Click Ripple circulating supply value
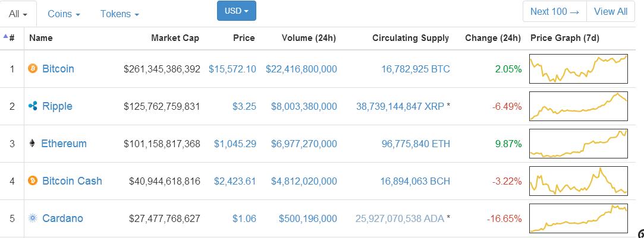This screenshot has height=238, width=644. (400, 106)
